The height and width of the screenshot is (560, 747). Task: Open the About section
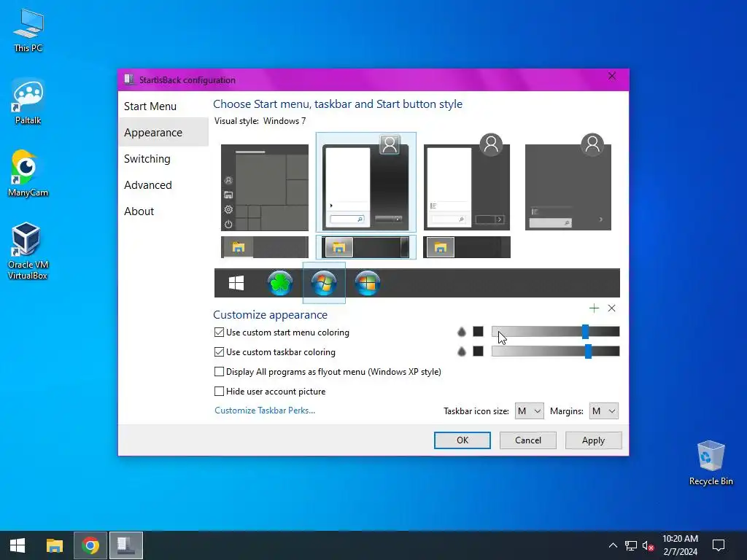(139, 211)
